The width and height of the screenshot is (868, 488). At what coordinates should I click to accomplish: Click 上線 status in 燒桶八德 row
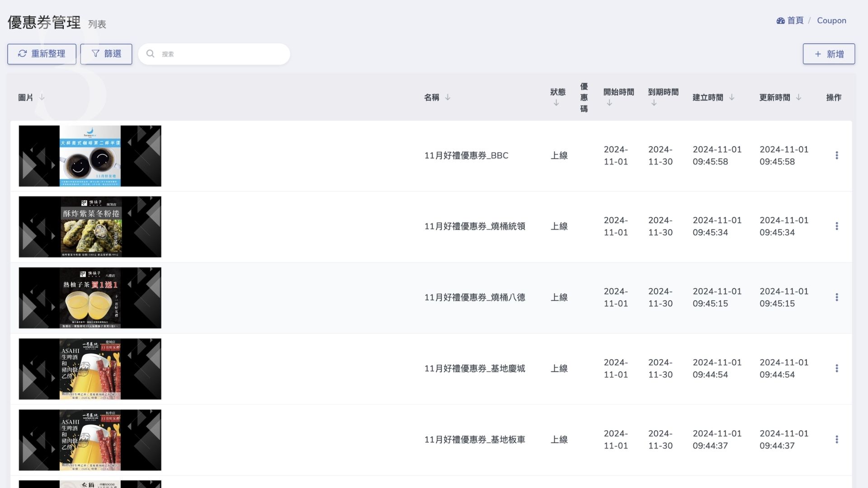pyautogui.click(x=559, y=297)
